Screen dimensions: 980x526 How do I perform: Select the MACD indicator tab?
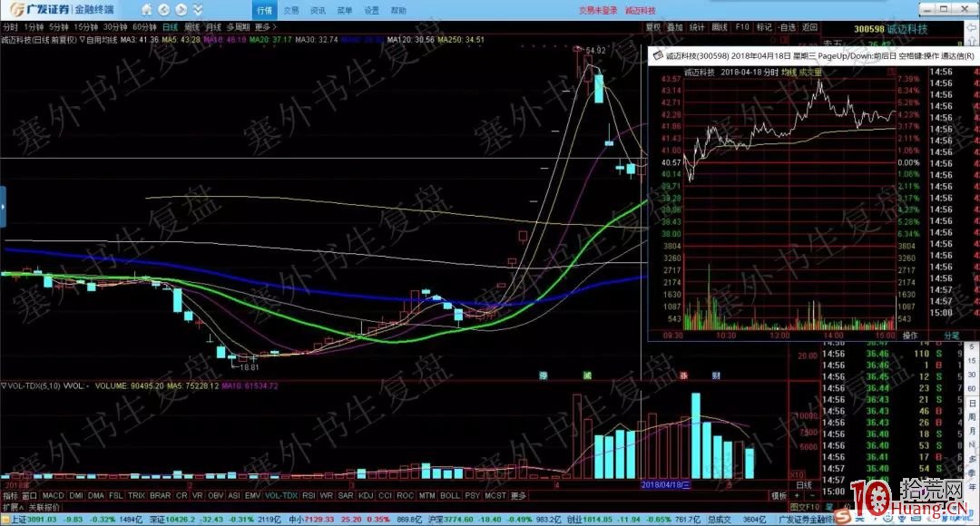point(54,495)
